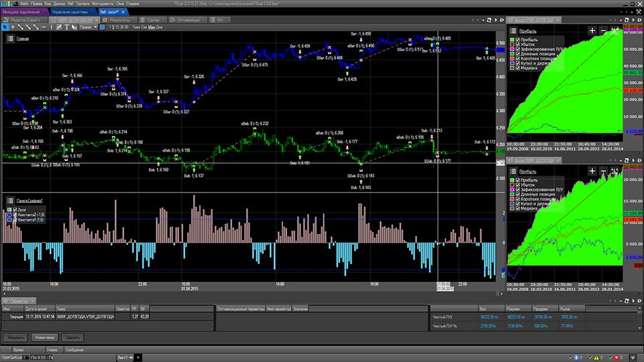Click red error icon in status bar
This screenshot has height=362, width=644.
[616, 357]
